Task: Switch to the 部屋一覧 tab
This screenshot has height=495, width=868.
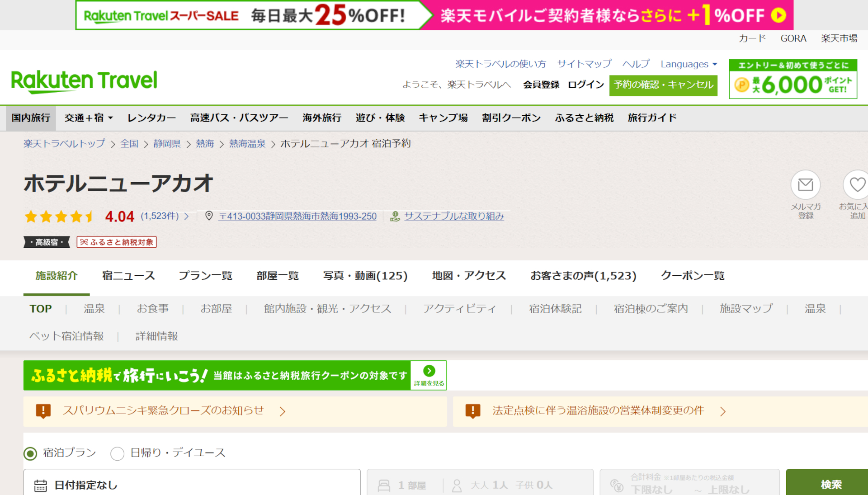Action: [277, 275]
